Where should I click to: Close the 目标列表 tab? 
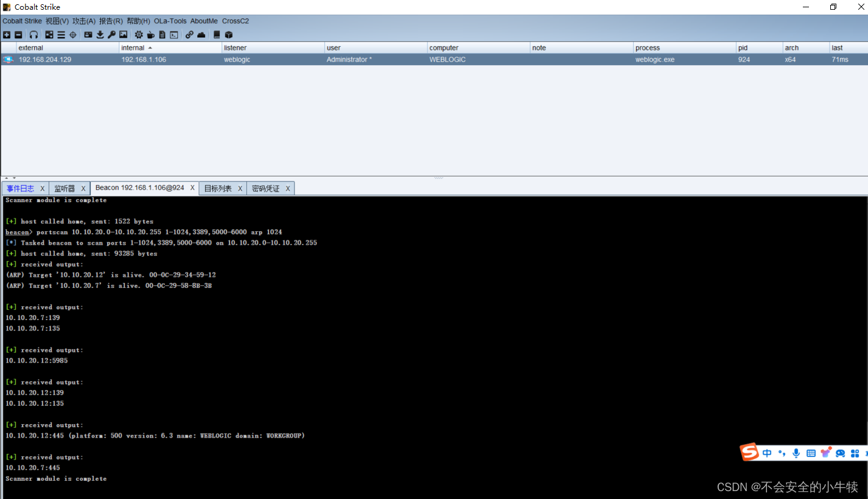coord(240,189)
